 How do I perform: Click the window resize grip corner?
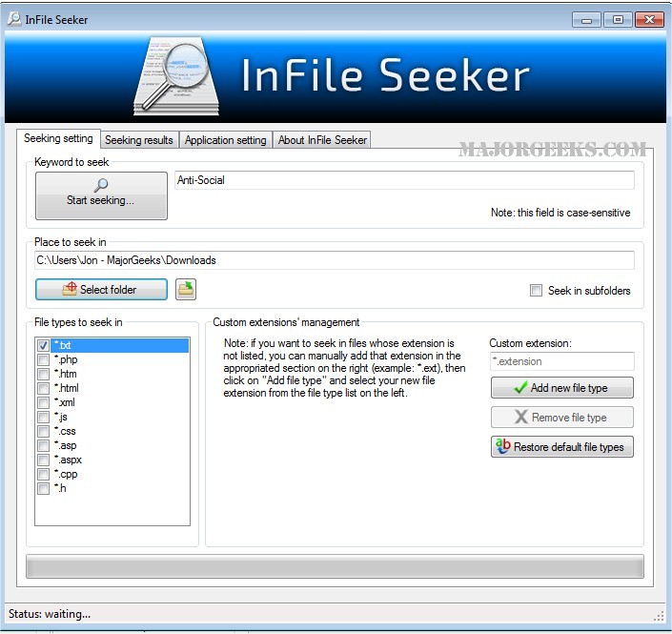tap(659, 617)
